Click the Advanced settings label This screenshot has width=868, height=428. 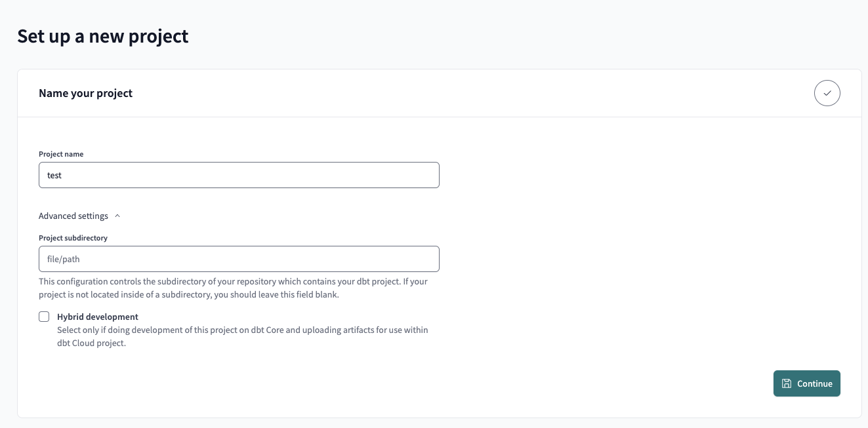click(73, 216)
